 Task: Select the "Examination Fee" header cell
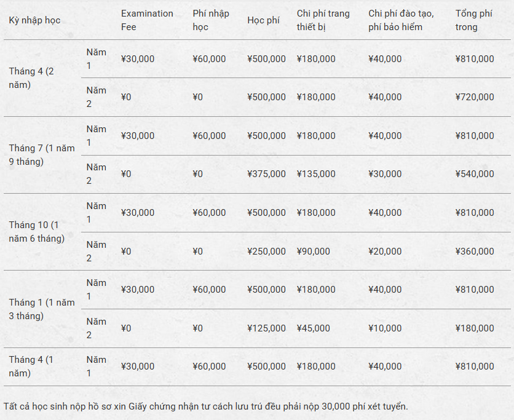(x=147, y=20)
